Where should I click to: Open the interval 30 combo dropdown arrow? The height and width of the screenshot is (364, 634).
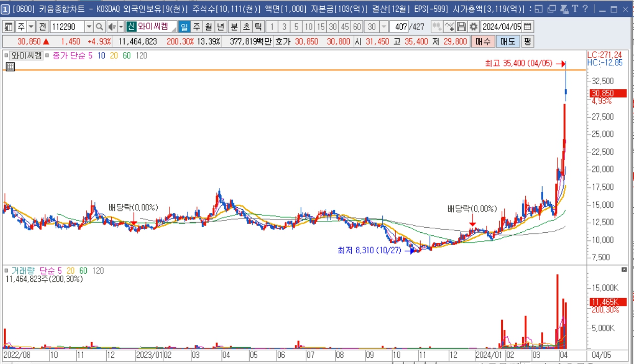point(384,27)
